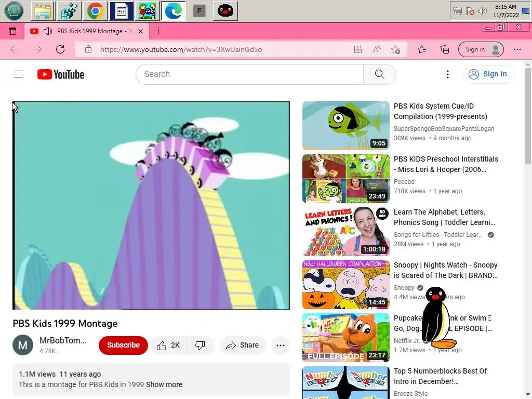Open the green cubes taskbar app
Screen dimensions: 532x399
69,11
